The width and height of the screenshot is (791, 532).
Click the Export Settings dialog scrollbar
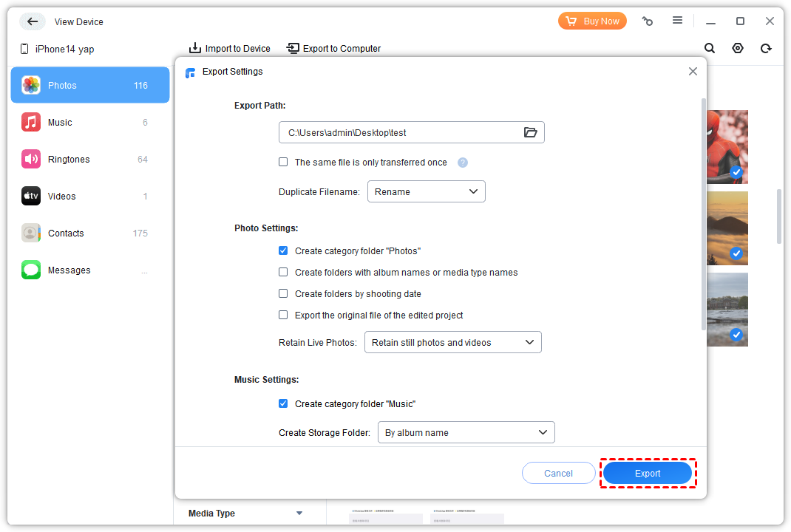[x=703, y=214]
